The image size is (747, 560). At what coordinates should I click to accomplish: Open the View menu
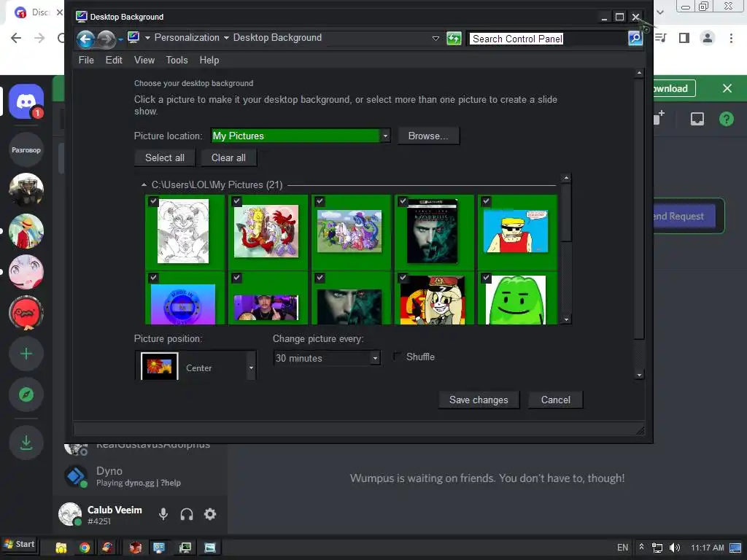144,60
